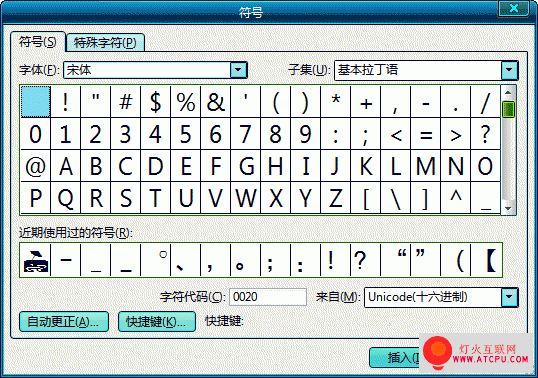Click the dollar sign $ symbol
Viewport: 538px width, 378px height.
[156, 102]
